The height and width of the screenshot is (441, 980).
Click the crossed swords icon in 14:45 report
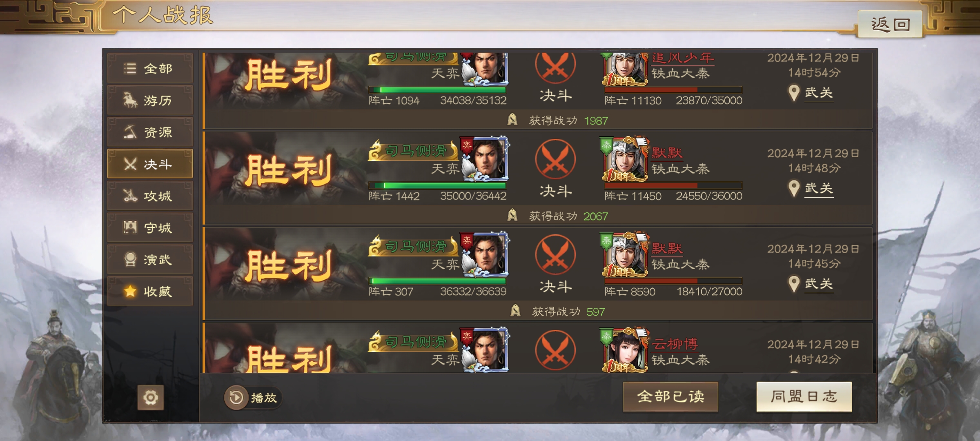pos(555,255)
